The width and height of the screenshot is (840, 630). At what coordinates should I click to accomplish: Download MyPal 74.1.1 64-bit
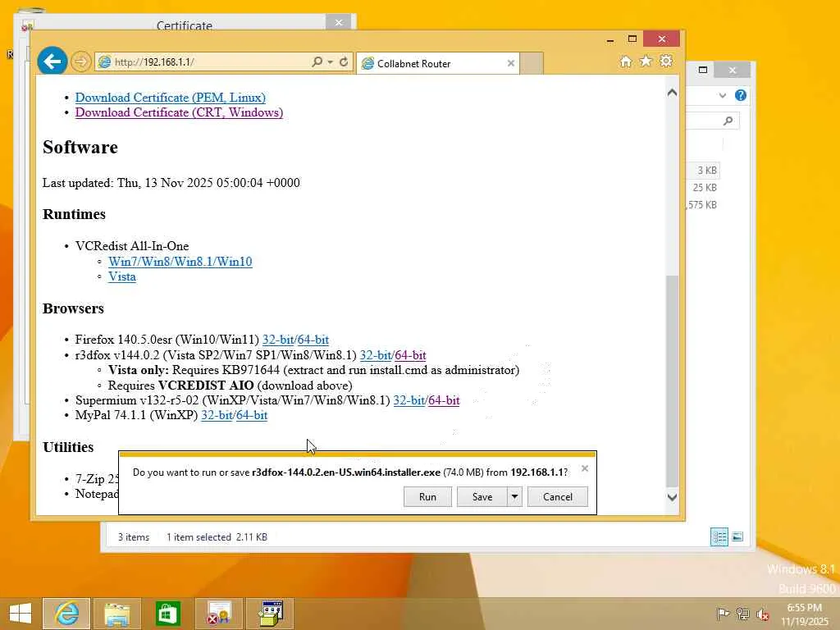coord(252,415)
